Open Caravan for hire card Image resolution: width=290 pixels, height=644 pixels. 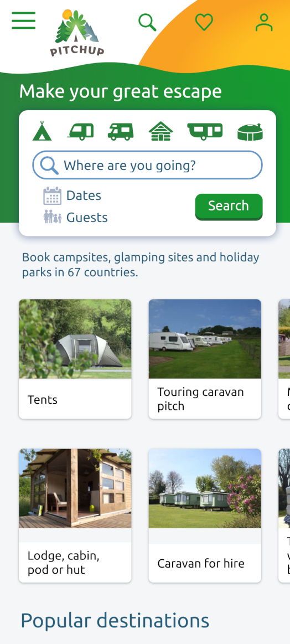[x=205, y=516]
